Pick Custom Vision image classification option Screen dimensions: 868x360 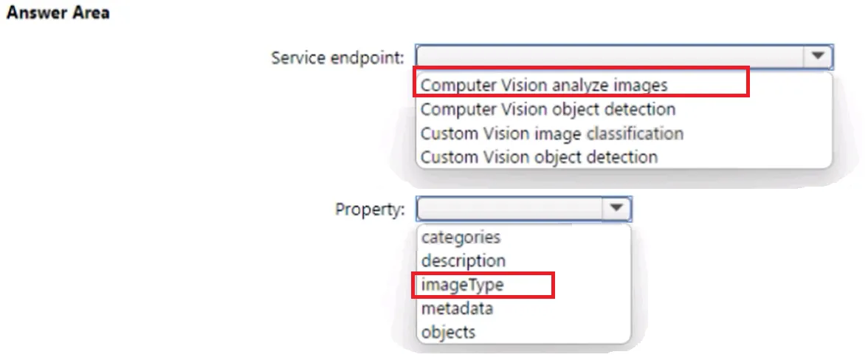tap(551, 134)
